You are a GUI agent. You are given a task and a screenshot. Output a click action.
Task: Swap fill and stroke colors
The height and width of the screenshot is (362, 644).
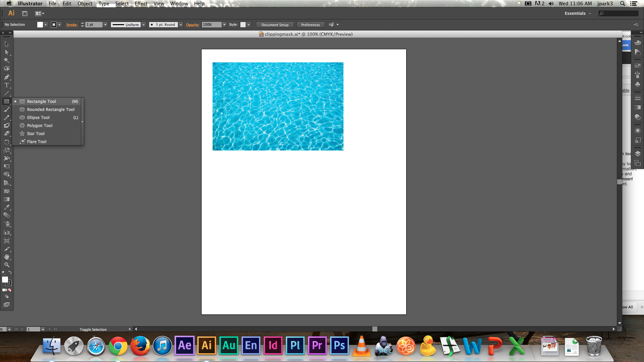coord(10,272)
